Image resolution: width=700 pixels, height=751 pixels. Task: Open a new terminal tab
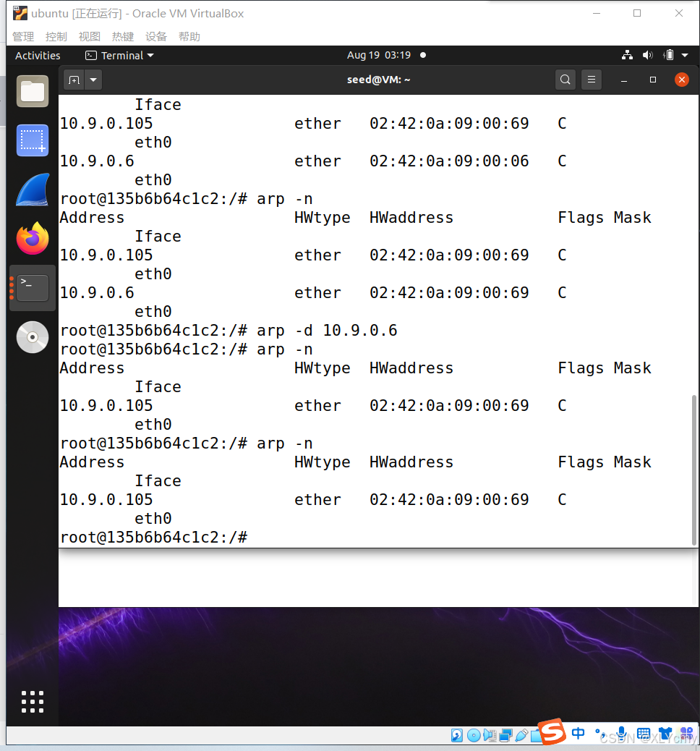(x=74, y=80)
